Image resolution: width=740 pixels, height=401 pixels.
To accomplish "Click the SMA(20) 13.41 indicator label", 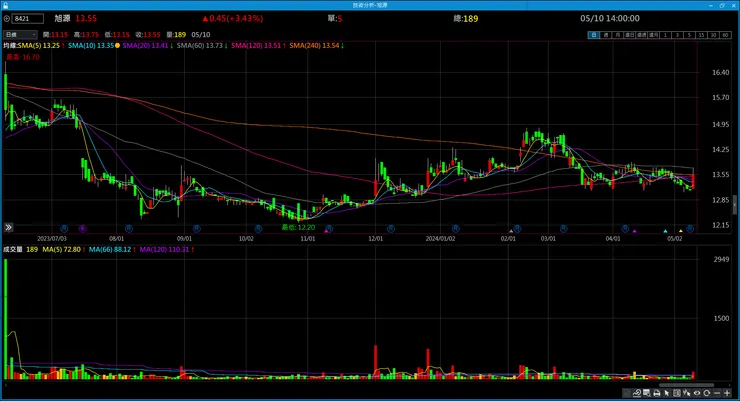I will [145, 45].
